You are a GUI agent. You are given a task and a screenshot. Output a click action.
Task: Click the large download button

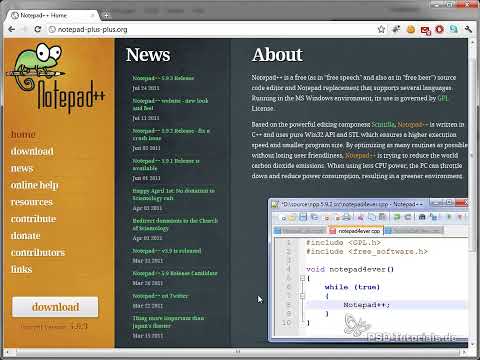55,307
